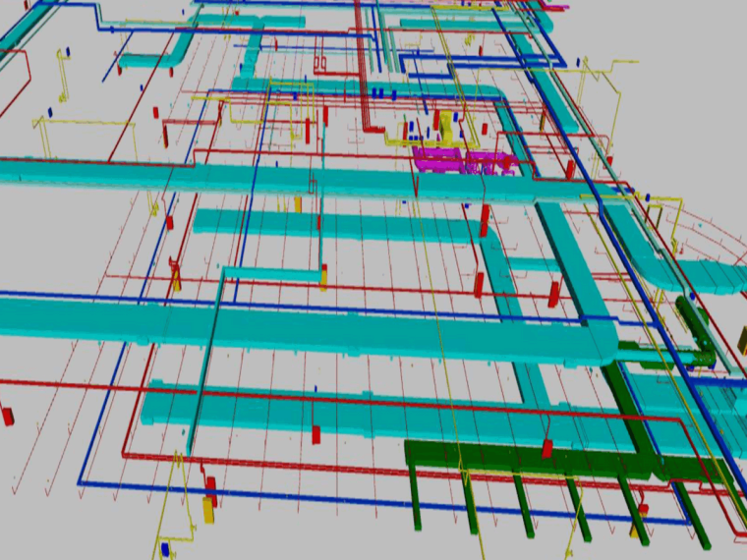Click the wide green duct header at bottom
Screen dimensions: 747x560
[511, 458]
